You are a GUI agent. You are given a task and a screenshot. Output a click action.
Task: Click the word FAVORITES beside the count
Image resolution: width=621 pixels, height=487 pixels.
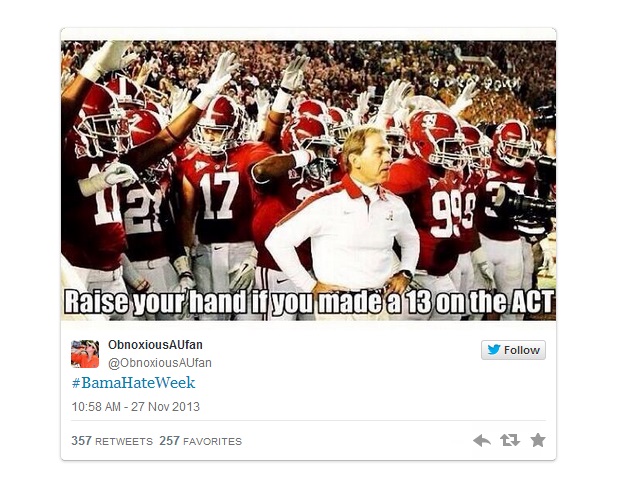[x=212, y=442]
